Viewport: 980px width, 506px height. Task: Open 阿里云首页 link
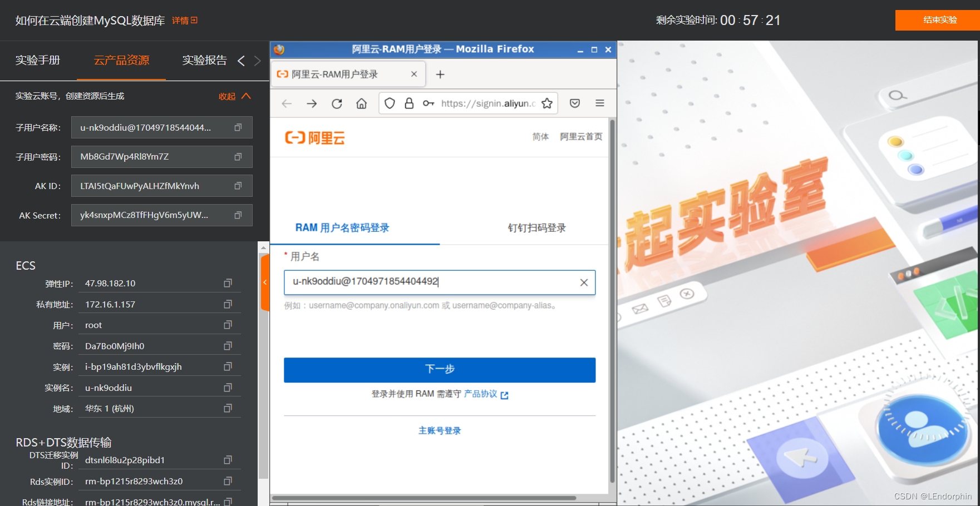[581, 137]
